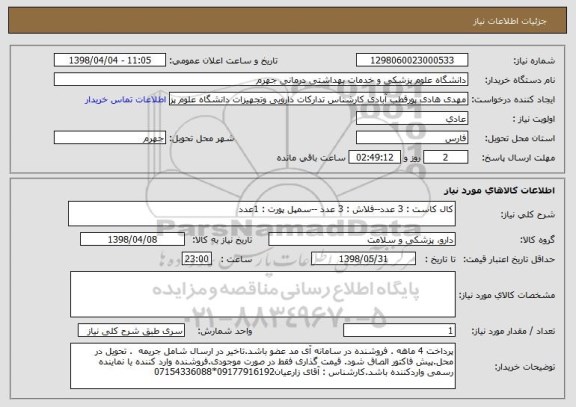Click the buyer organization name field
The image size is (576, 407).
(261, 80)
